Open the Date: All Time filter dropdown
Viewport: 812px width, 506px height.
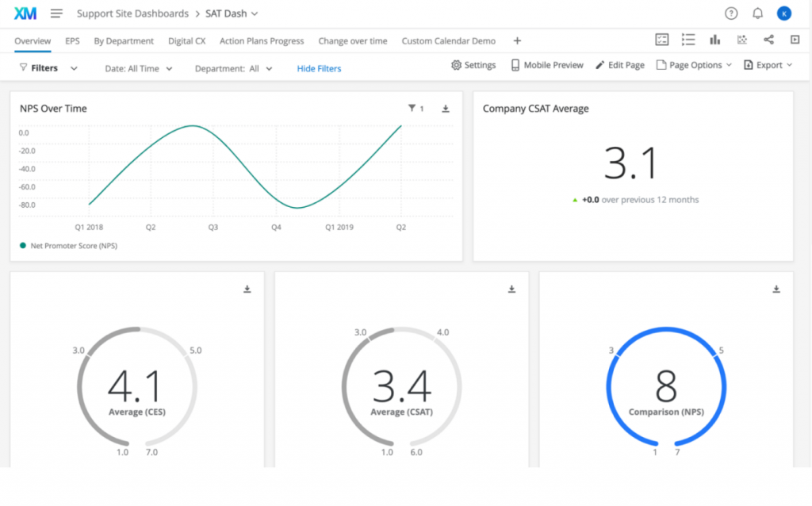(x=138, y=68)
